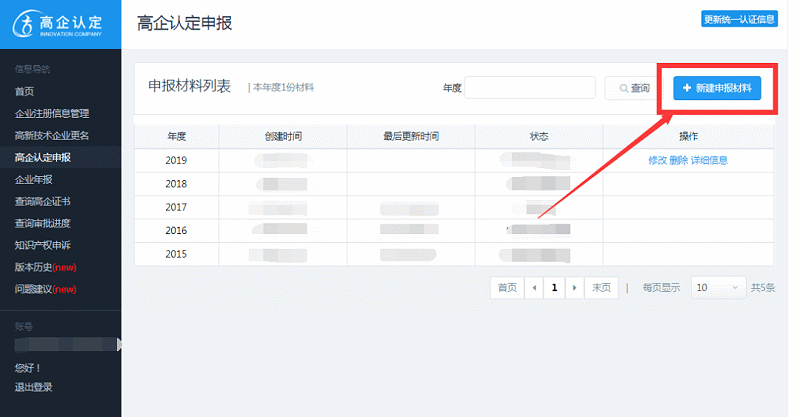Open 查询审批进度 menu item

43,223
